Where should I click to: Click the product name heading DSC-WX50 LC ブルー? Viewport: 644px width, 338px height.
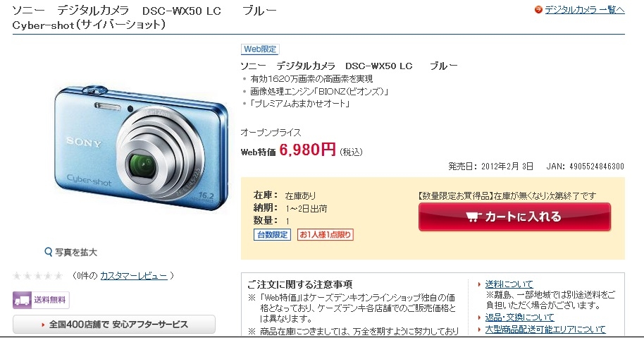[x=349, y=66]
